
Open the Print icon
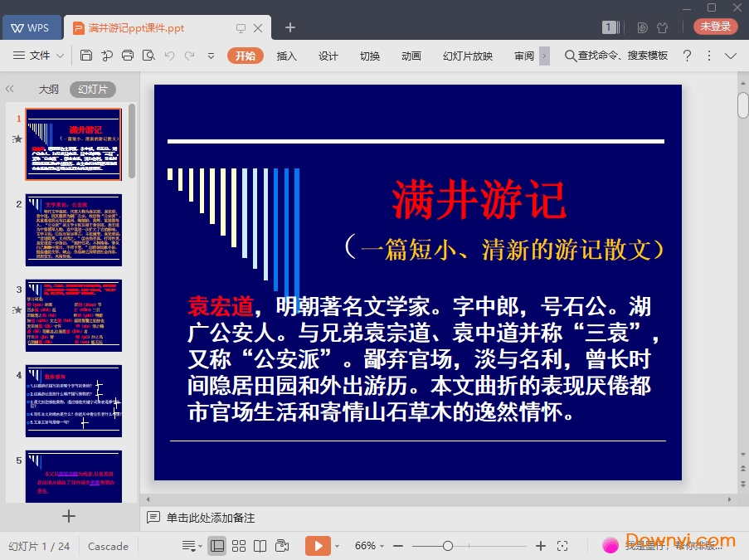click(x=129, y=56)
